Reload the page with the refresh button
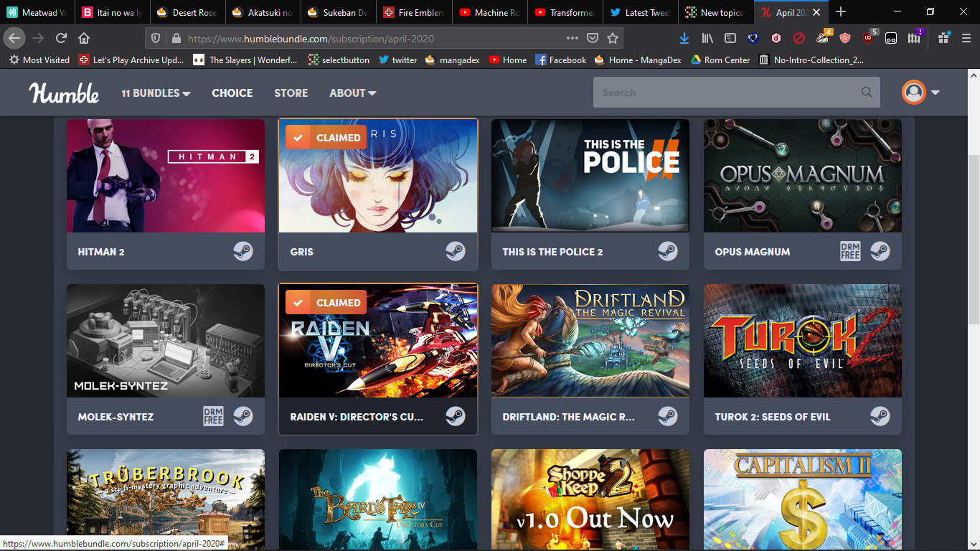Screen dimensions: 980x551 click(x=62, y=39)
